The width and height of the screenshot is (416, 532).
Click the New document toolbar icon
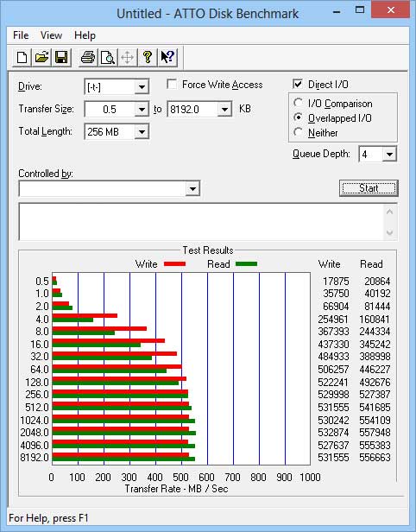point(22,57)
